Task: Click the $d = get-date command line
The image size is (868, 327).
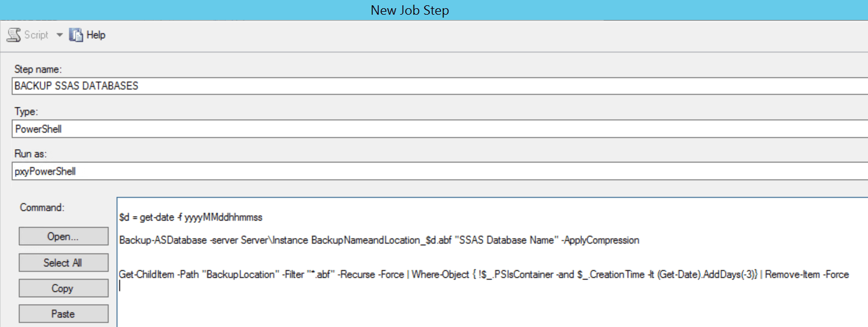Action: (191, 217)
